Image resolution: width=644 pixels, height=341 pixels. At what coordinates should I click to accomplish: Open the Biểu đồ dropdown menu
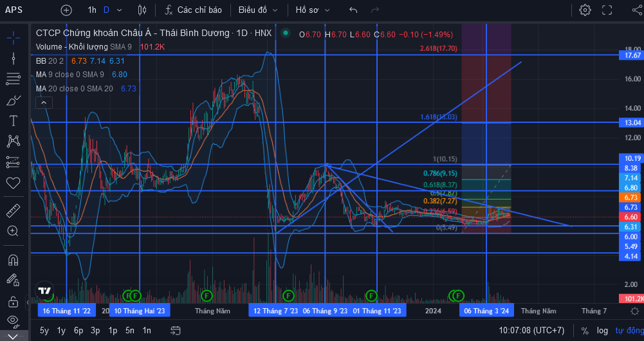(258, 10)
